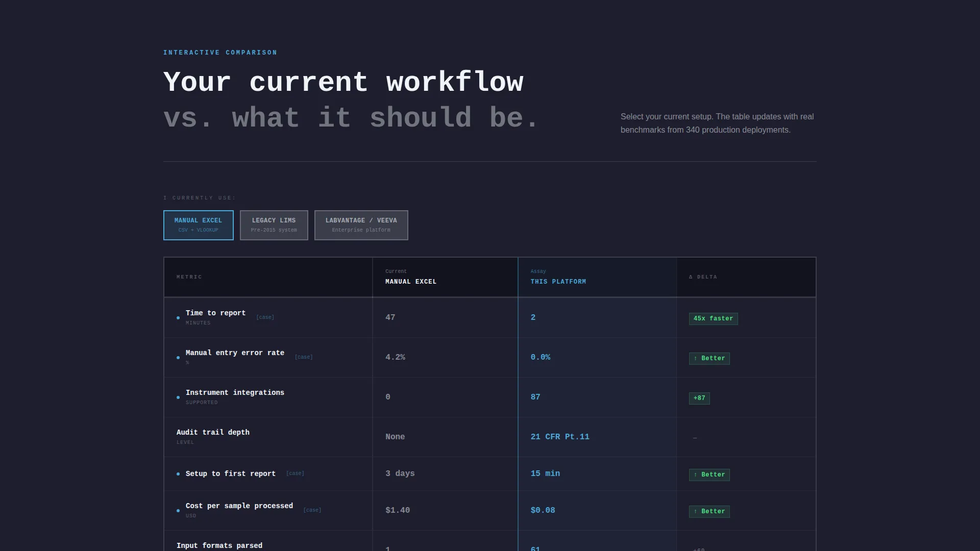Click the INTERACTIVE COMPARISON eyebrow label

coord(220,53)
